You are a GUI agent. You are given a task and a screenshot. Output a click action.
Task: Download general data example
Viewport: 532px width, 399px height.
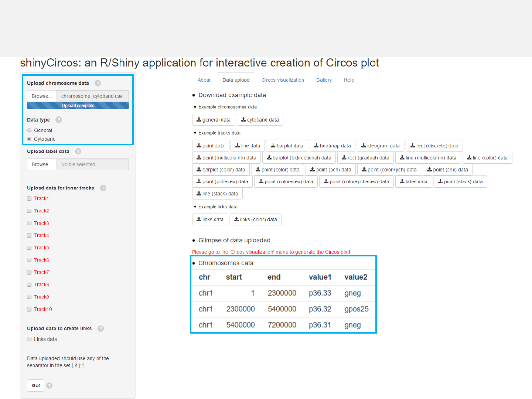point(214,120)
